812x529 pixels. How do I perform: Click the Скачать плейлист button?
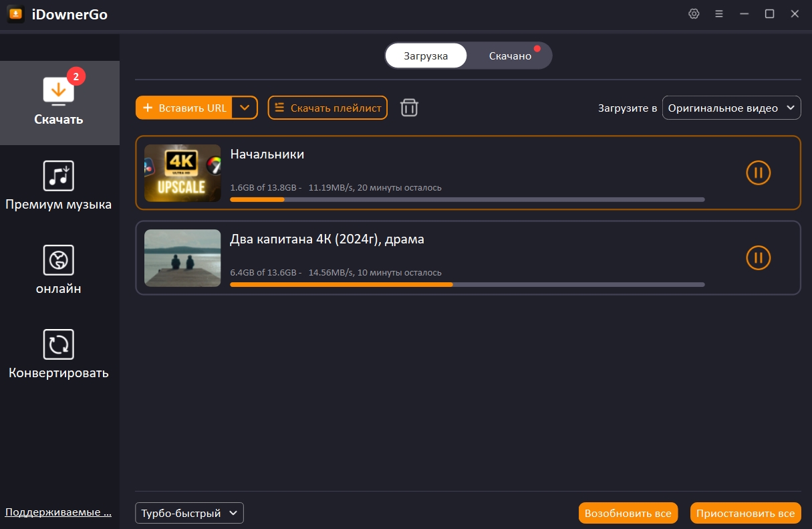point(327,108)
